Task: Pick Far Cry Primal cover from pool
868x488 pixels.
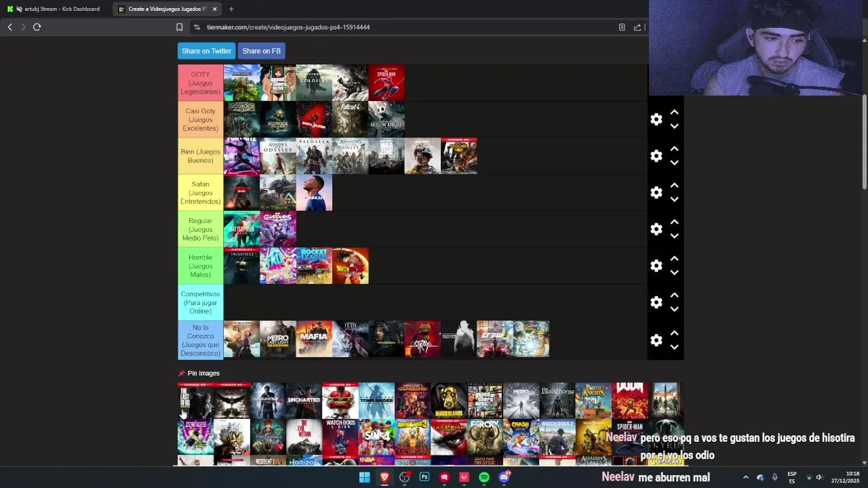Action: click(485, 437)
